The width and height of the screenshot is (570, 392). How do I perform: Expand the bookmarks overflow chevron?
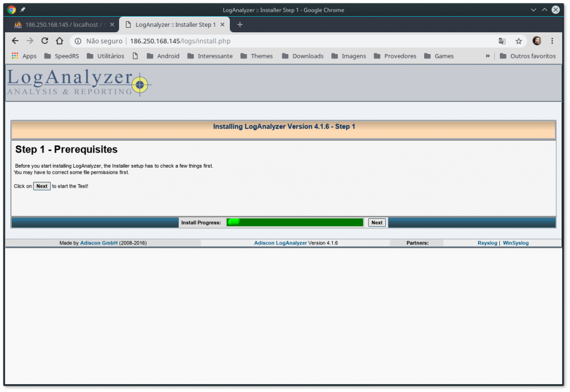tap(488, 56)
